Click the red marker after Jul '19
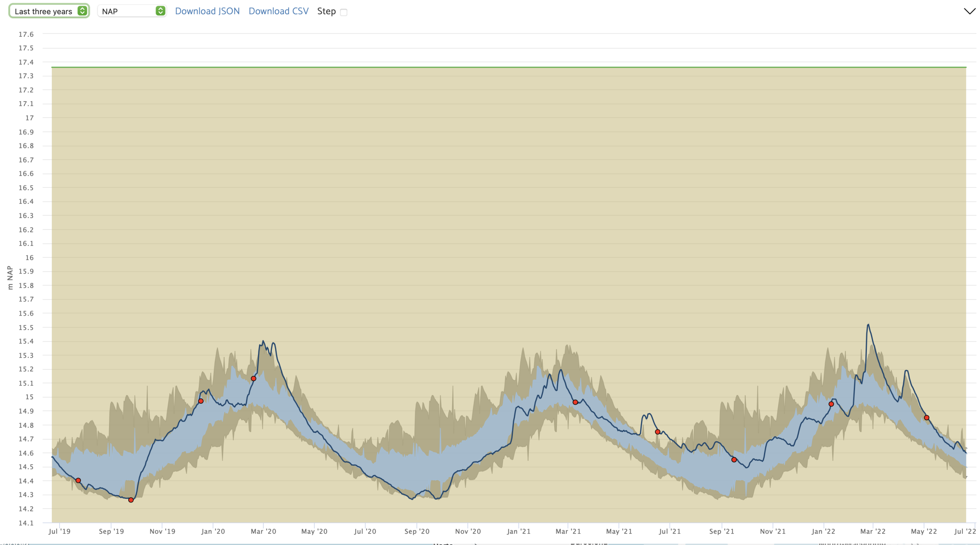 click(78, 480)
